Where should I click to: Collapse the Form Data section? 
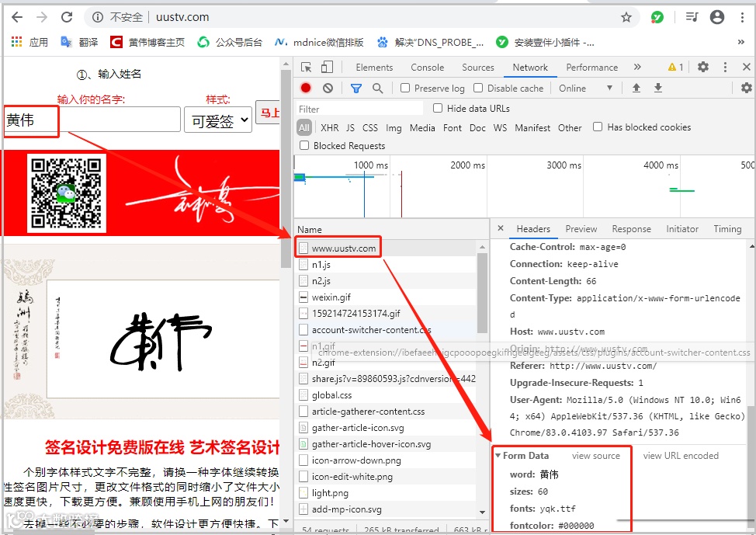(x=498, y=456)
